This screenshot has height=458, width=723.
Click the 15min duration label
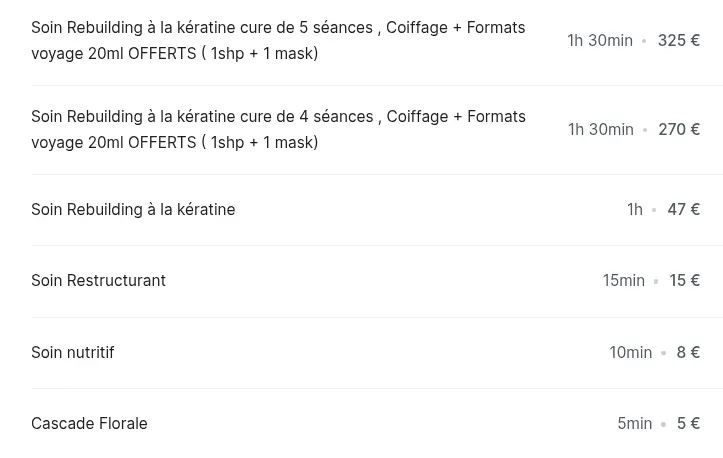coord(623,280)
